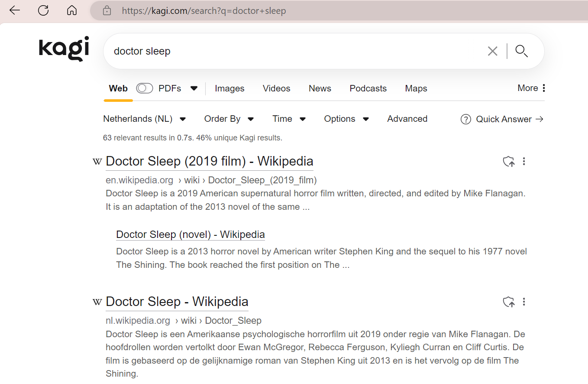
Task: Open the Order By dropdown
Action: click(229, 119)
